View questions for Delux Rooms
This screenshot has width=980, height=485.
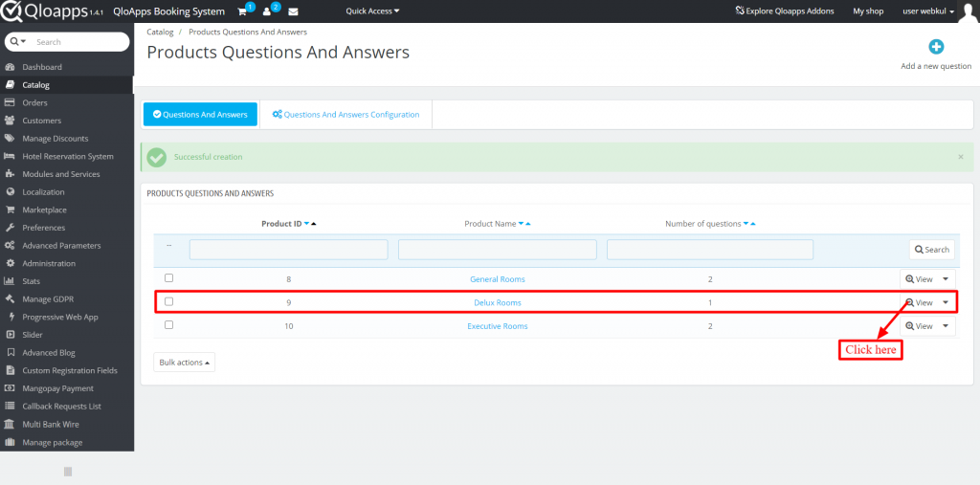point(920,302)
